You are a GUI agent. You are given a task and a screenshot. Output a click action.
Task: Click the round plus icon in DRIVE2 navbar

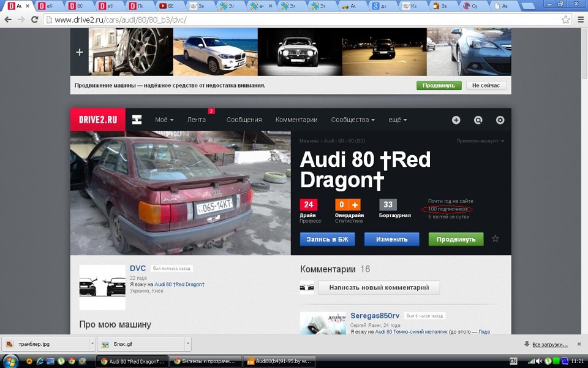pos(456,120)
